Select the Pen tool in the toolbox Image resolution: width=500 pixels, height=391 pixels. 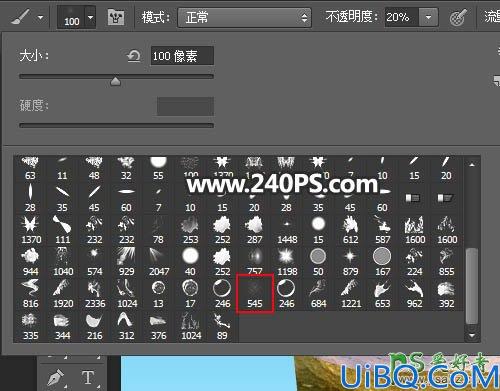56,377
